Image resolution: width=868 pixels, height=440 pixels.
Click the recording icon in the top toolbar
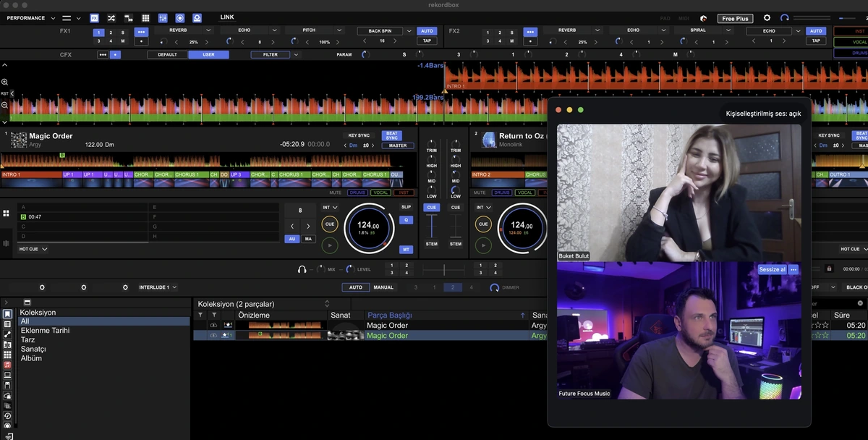click(180, 18)
